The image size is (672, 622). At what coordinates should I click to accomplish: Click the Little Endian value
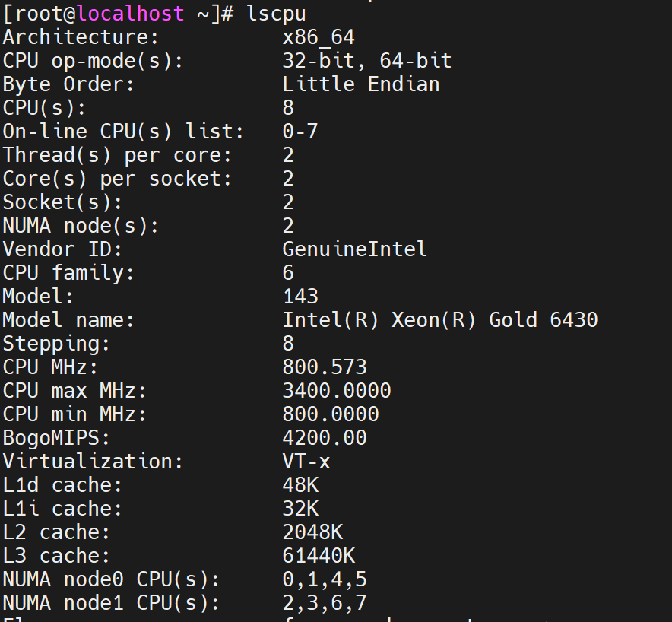[361, 84]
